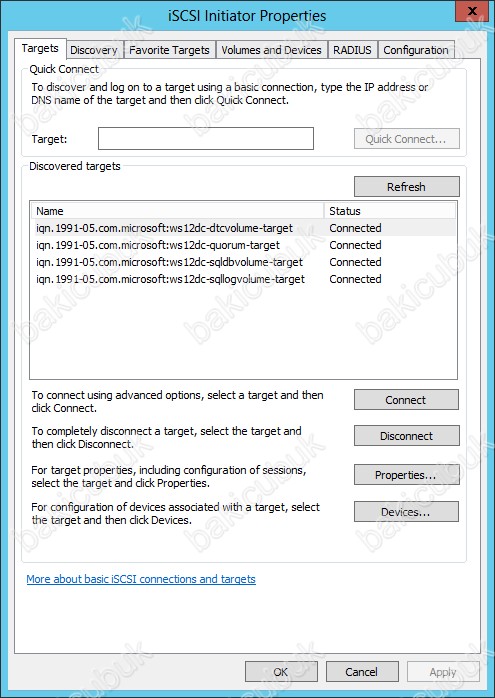Open the Volumes and Devices tab
Image resolution: width=495 pixels, height=698 pixels.
(272, 50)
